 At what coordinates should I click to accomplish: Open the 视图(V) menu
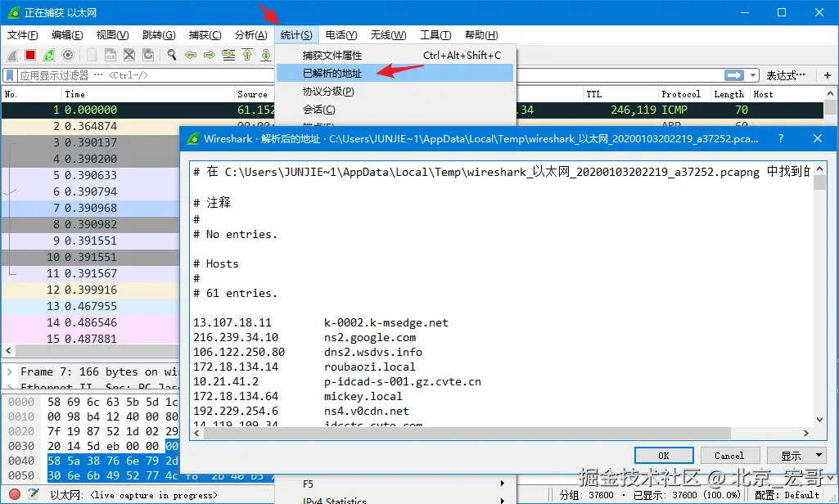tap(112, 35)
